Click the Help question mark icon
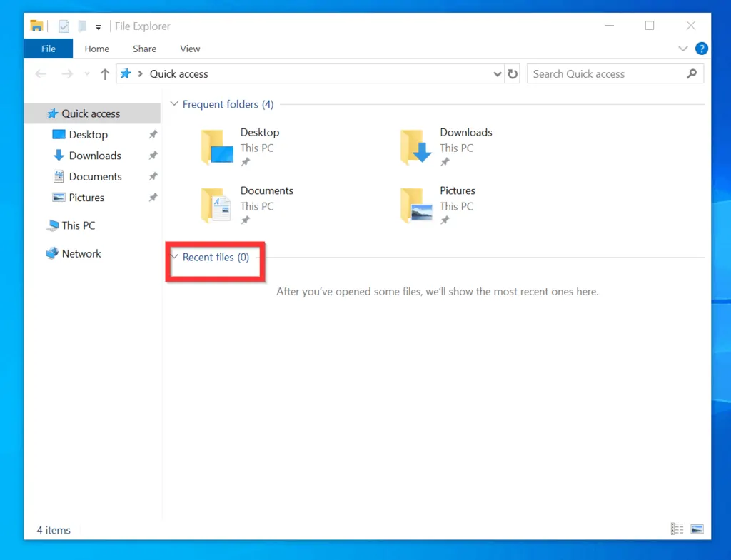 (702, 49)
